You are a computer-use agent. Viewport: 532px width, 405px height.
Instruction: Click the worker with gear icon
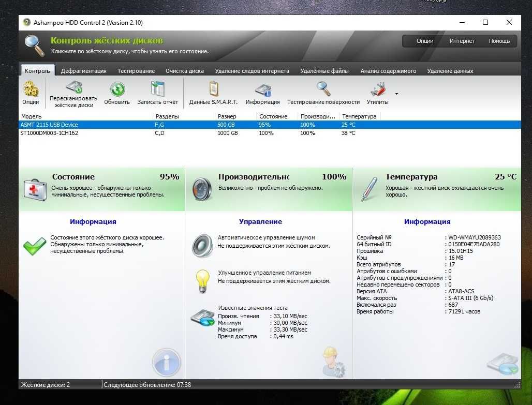coord(333,362)
